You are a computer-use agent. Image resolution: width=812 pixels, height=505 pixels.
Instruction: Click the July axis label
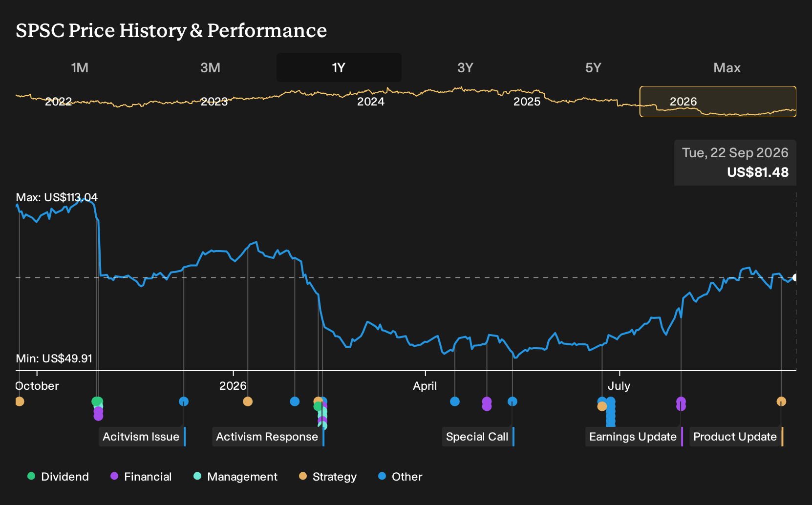tap(619, 386)
